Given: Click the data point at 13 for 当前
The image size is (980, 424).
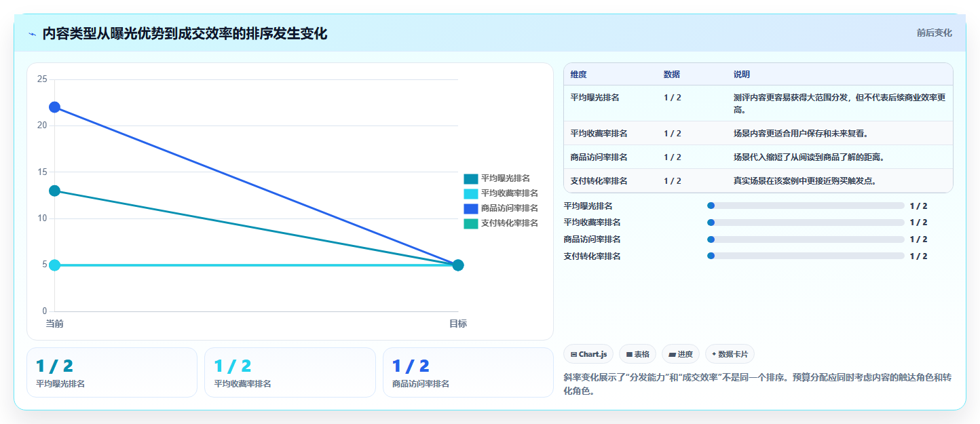Looking at the screenshot, I should tap(54, 191).
